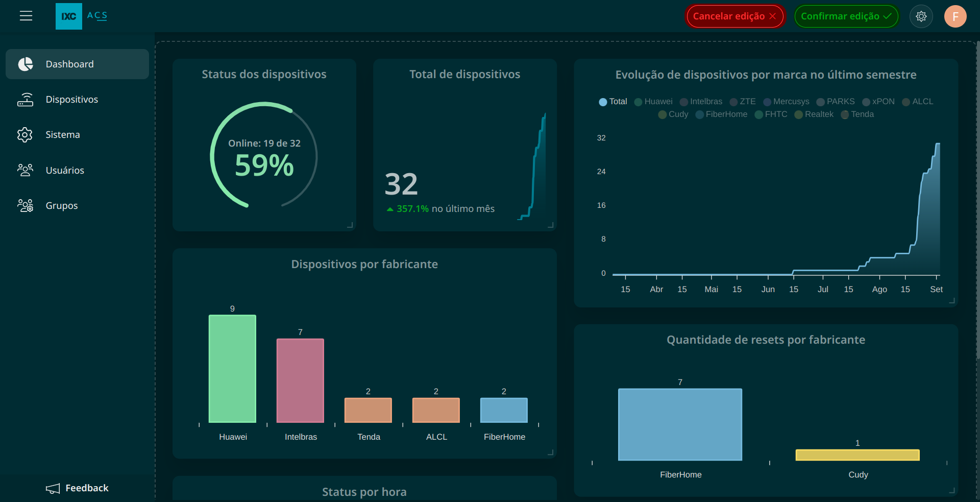
Task: Click the Feedback megaphone icon
Action: tap(53, 488)
